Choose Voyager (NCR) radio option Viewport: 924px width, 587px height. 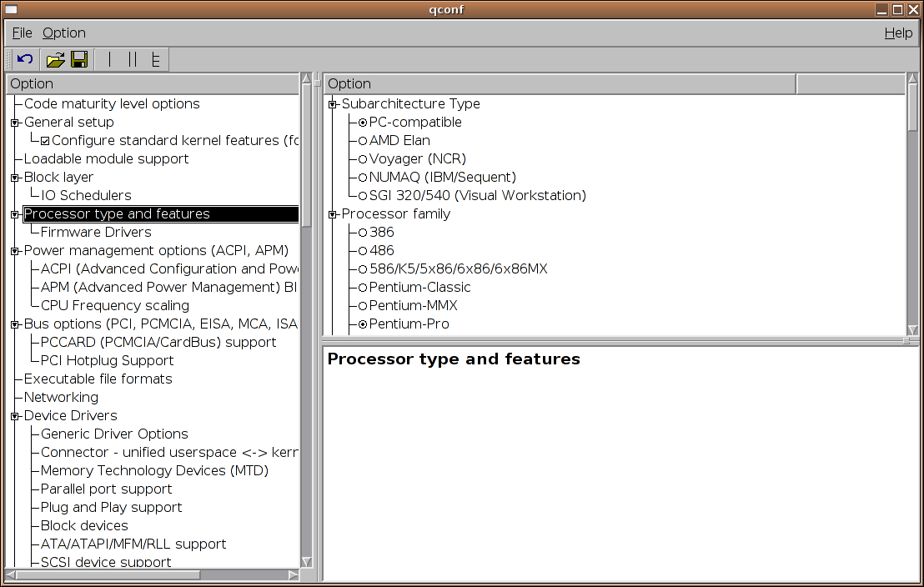[363, 159]
